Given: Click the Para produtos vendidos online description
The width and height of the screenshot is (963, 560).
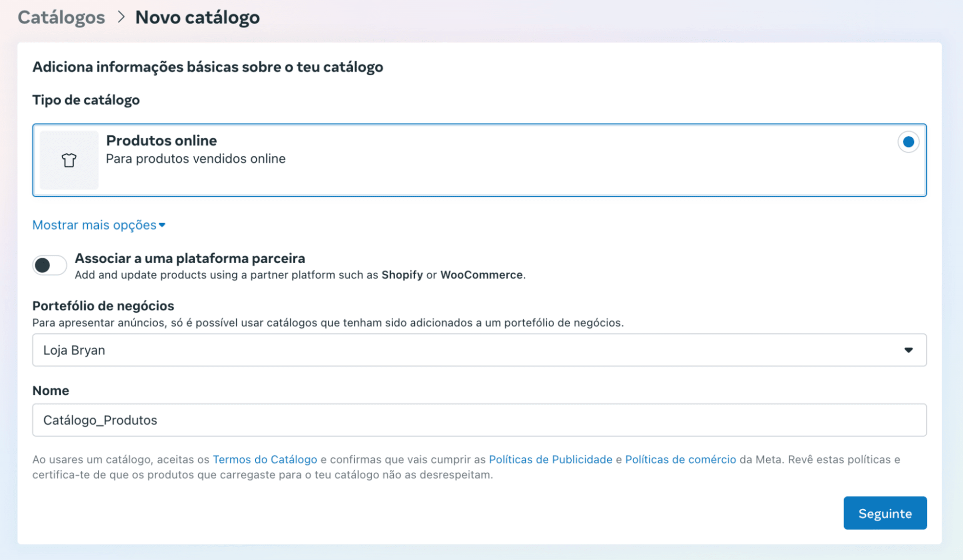Looking at the screenshot, I should (196, 159).
